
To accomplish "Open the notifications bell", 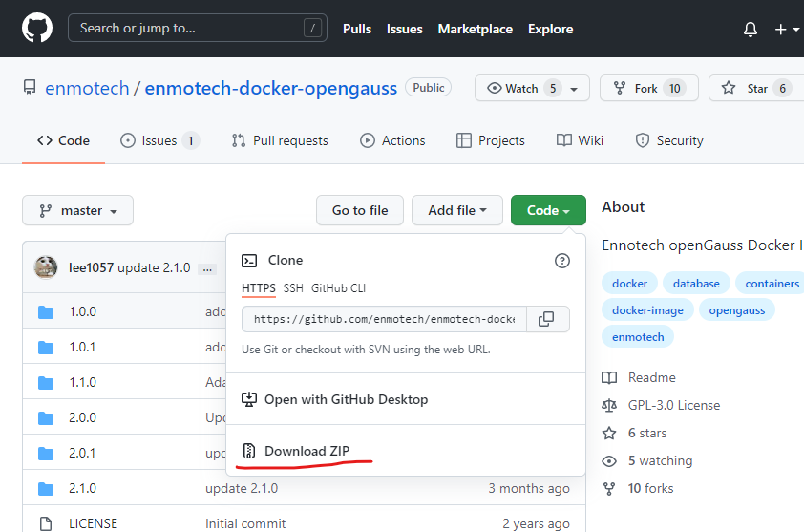I will [751, 30].
